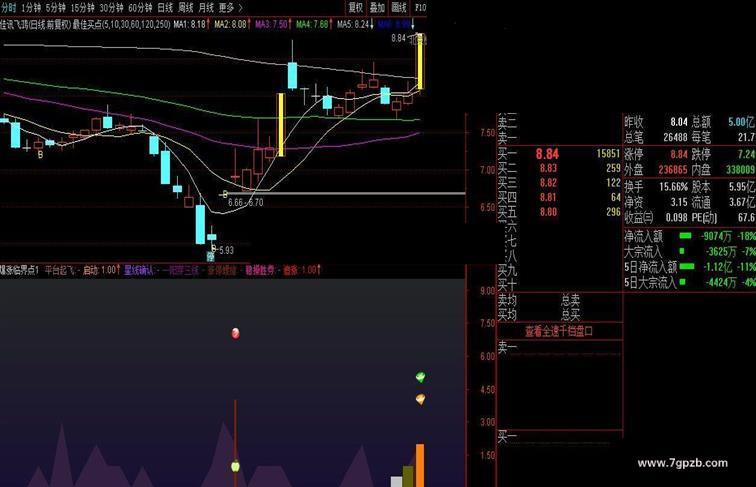Click the B marker beside the 6.66-6.70 label
This screenshot has height=487, width=756.
coord(224,194)
